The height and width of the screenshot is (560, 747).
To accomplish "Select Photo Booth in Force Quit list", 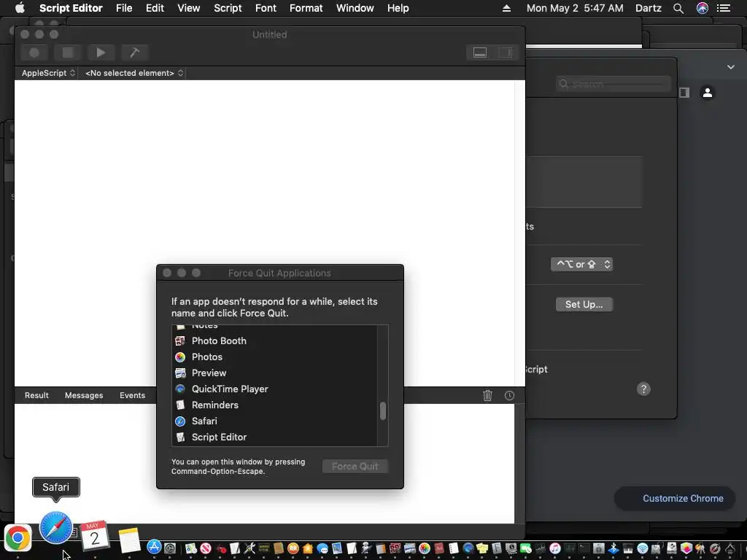I will 274,341.
